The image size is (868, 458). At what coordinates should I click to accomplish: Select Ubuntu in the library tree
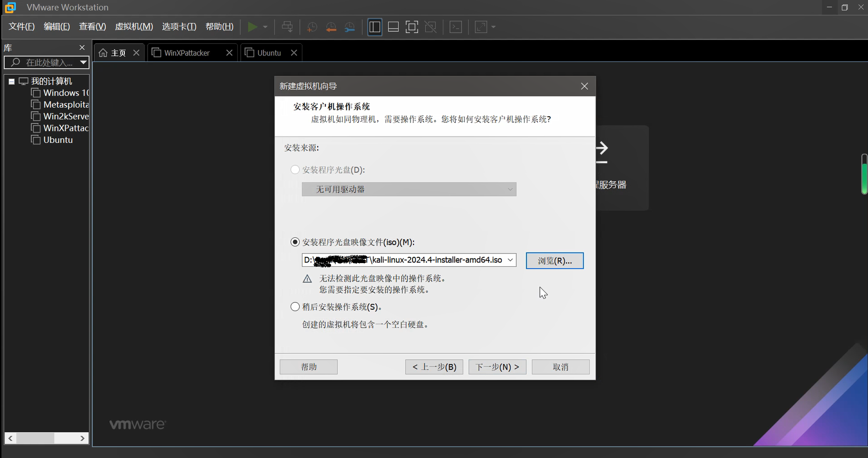coord(58,140)
